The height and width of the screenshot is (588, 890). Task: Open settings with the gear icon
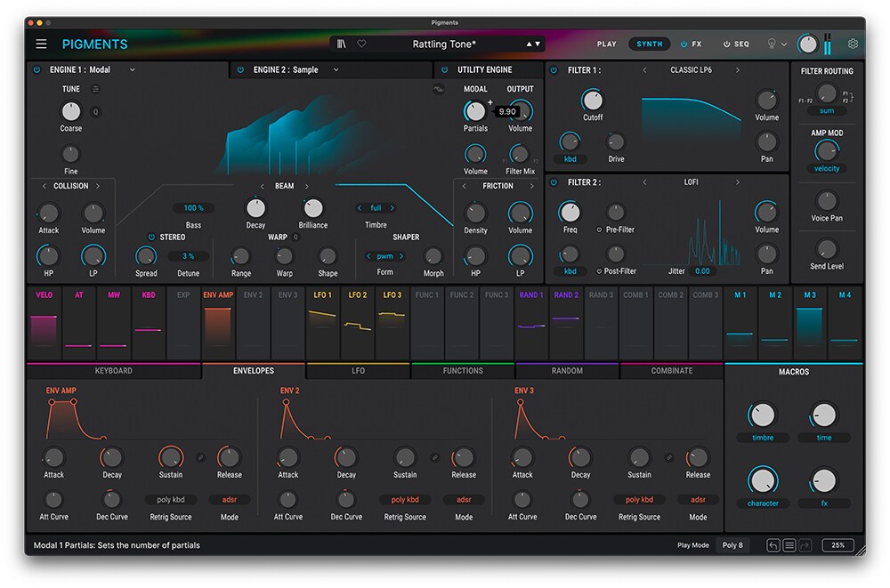853,44
